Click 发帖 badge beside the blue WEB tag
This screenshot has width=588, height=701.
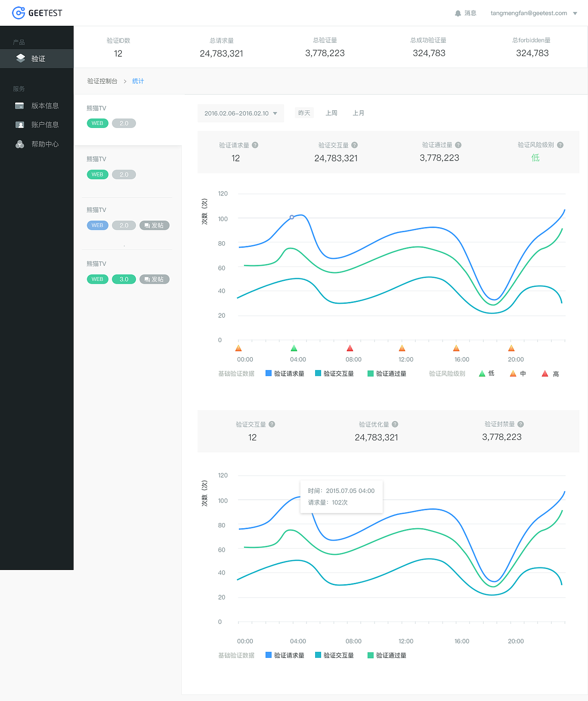[154, 225]
